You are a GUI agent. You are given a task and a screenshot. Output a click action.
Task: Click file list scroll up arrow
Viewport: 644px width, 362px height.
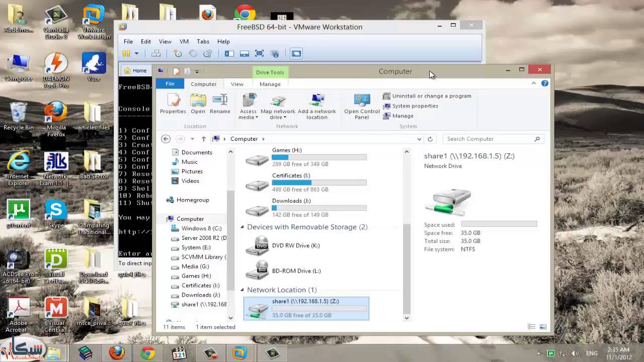[407, 152]
